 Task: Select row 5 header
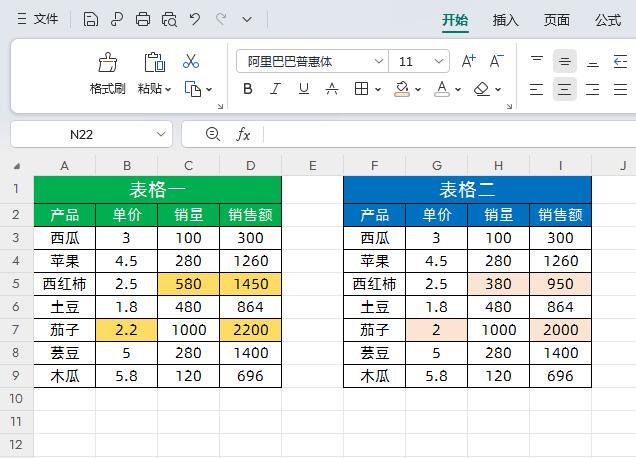pyautogui.click(x=16, y=284)
